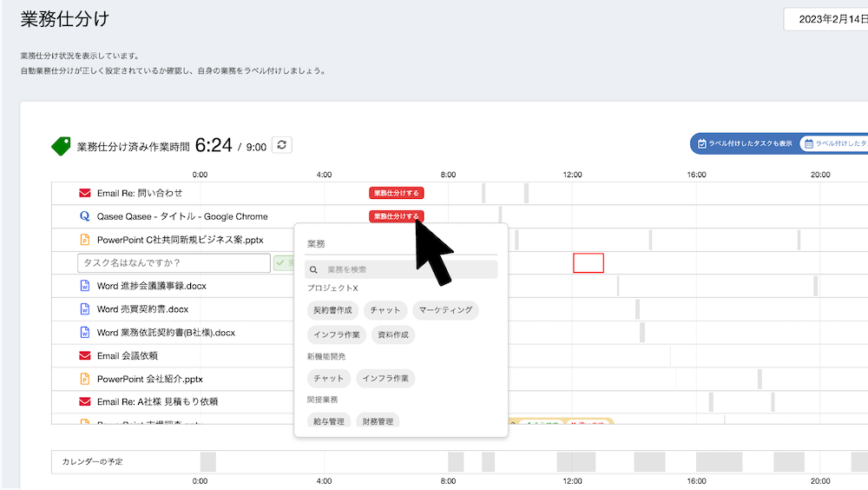Select インフラ作業 under 新機能開発
This screenshot has height=490, width=868.
coord(386,378)
